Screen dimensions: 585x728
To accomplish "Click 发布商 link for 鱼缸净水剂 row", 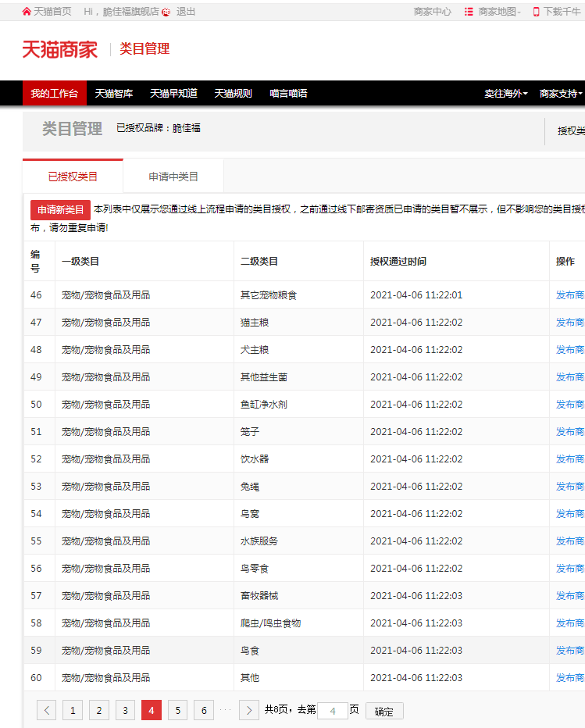I will [x=570, y=405].
